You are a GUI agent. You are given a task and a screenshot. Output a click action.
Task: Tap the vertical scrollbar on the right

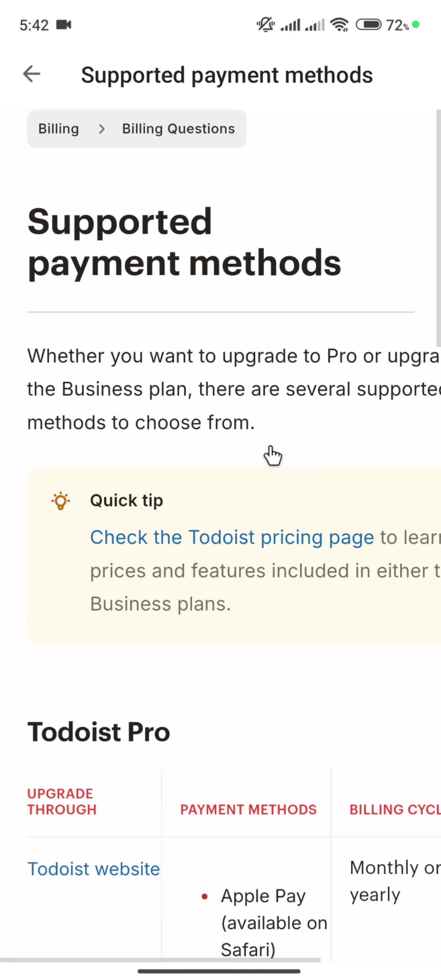point(438,228)
